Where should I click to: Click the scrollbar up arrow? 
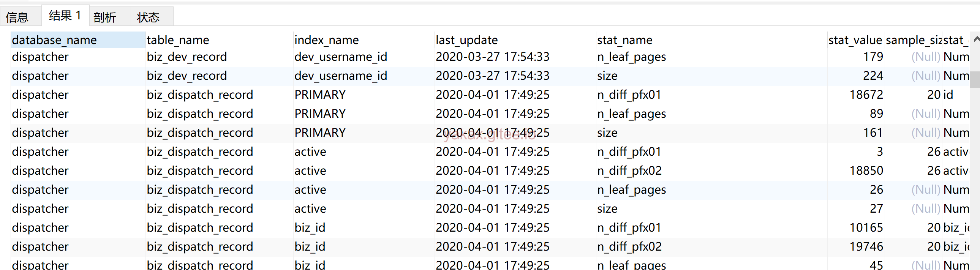976,39
